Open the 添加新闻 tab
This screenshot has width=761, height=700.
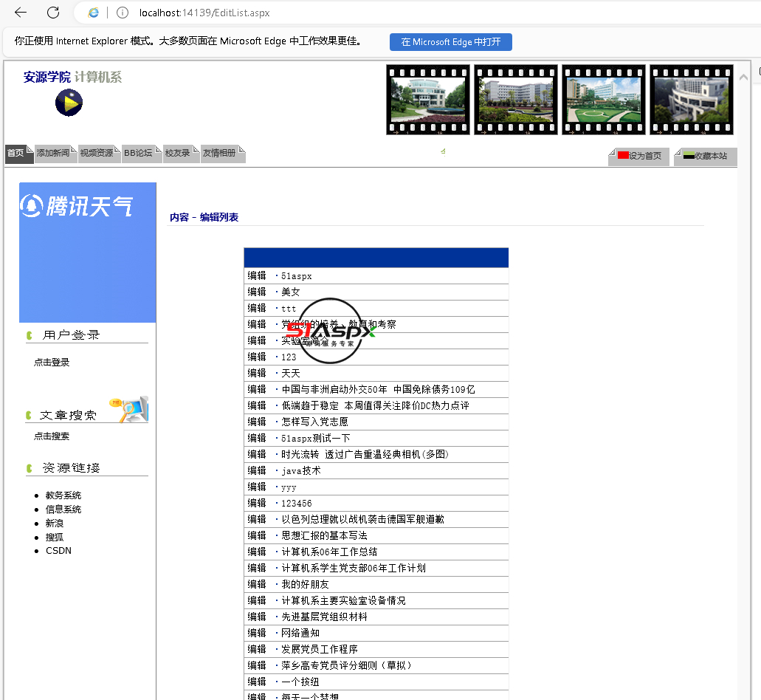pos(53,154)
